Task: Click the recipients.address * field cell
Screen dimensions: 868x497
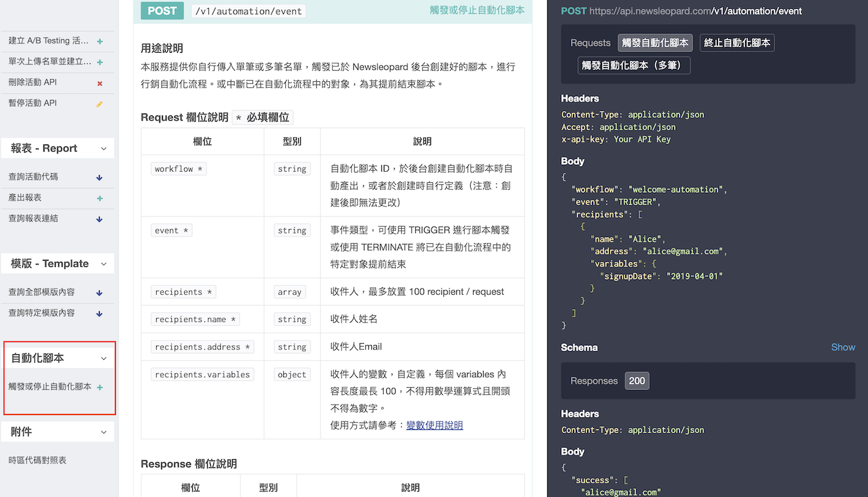Action: [203, 347]
